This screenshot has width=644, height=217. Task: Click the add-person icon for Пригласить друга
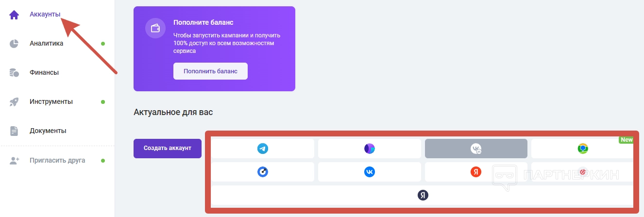14,160
